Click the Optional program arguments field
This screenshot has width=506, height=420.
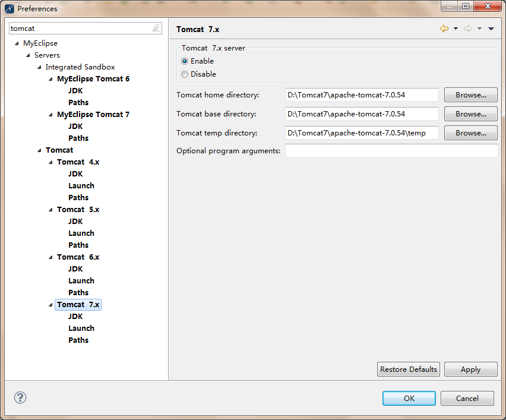[391, 151]
